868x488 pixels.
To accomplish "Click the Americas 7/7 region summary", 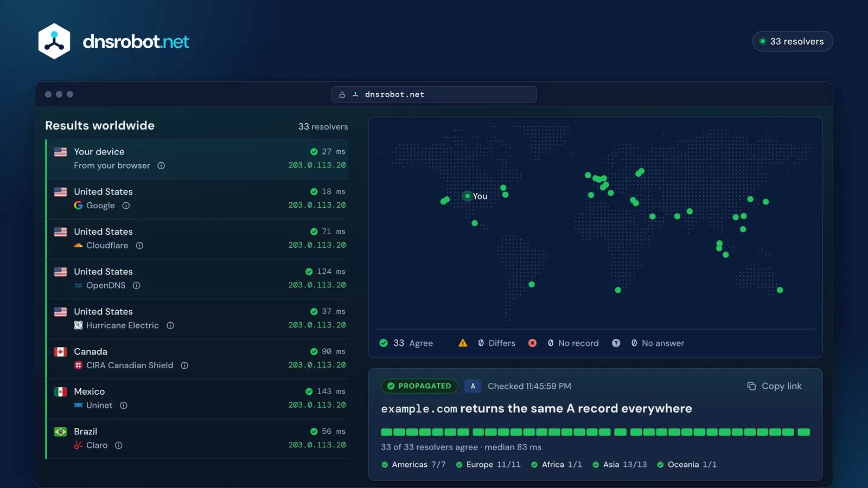I will [x=413, y=465].
